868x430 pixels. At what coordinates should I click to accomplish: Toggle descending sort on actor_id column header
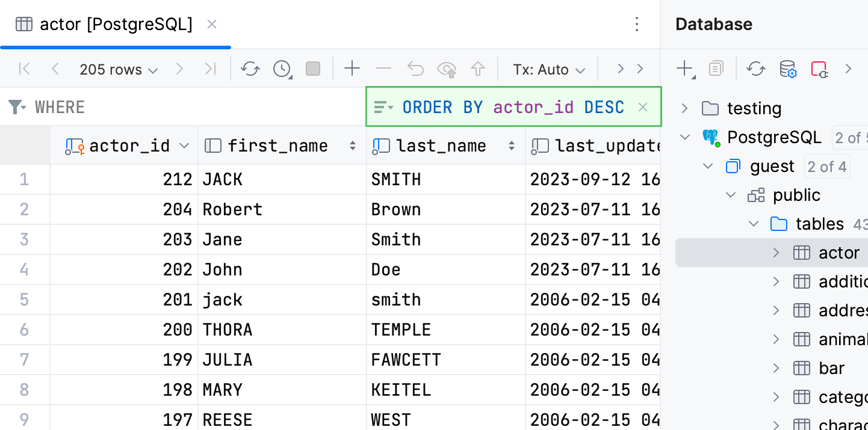[x=184, y=145]
